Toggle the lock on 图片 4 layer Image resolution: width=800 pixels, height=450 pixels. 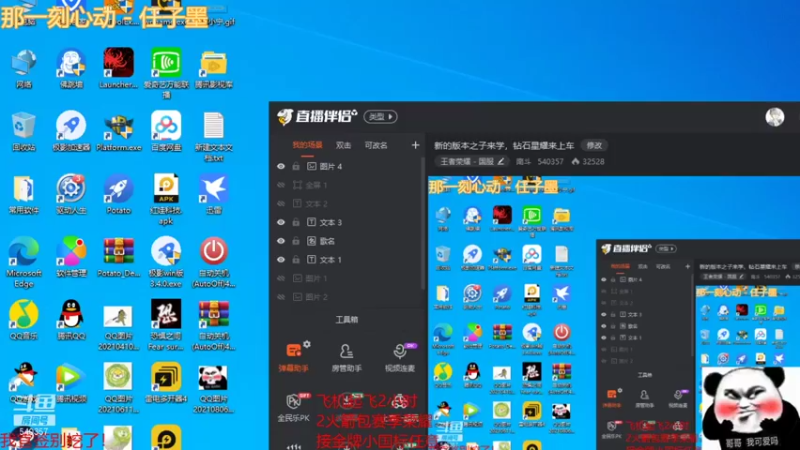[296, 166]
